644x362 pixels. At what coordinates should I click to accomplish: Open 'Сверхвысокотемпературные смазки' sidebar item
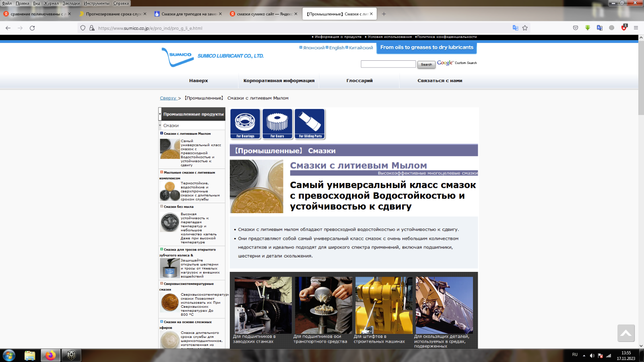pos(187,287)
